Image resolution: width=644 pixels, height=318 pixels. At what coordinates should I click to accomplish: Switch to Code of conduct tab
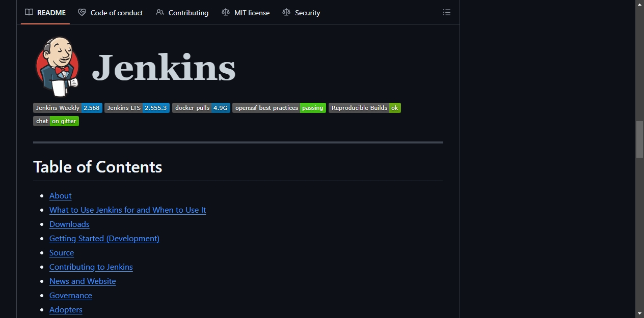[111, 13]
